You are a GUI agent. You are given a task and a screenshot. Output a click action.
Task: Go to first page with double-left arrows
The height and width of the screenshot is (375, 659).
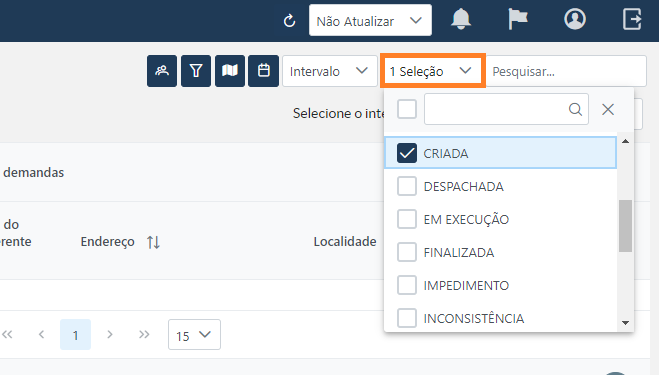pyautogui.click(x=7, y=334)
